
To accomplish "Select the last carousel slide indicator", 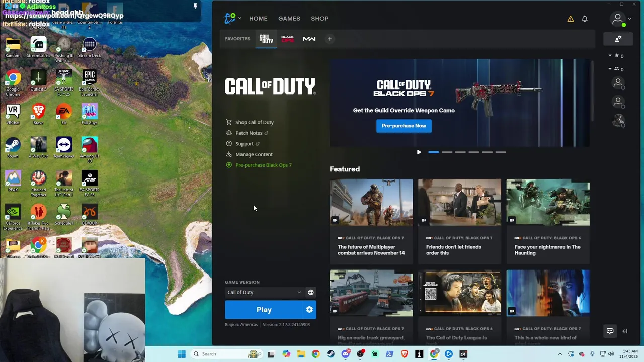I will click(x=501, y=152).
